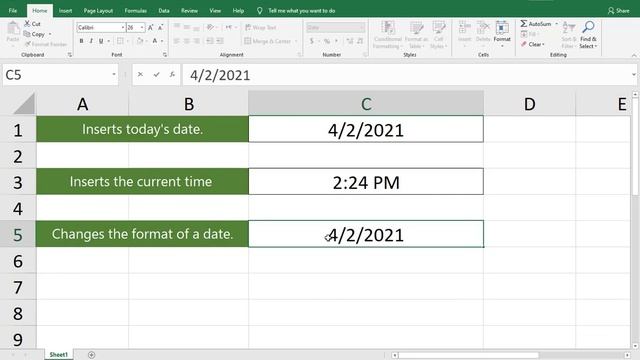Decrease font size with the small A icon
This screenshot has height=360, width=640.
[x=160, y=28]
